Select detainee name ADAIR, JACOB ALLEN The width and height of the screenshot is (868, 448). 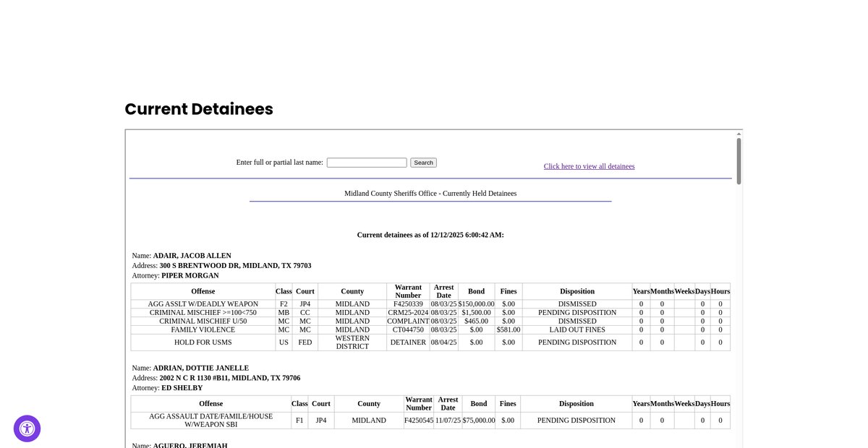coord(192,256)
